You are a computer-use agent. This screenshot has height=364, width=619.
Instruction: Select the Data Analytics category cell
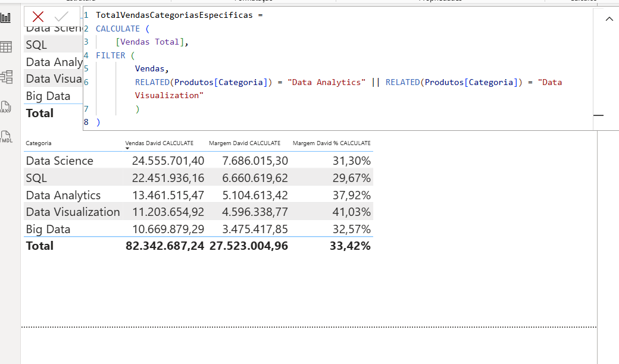click(63, 195)
